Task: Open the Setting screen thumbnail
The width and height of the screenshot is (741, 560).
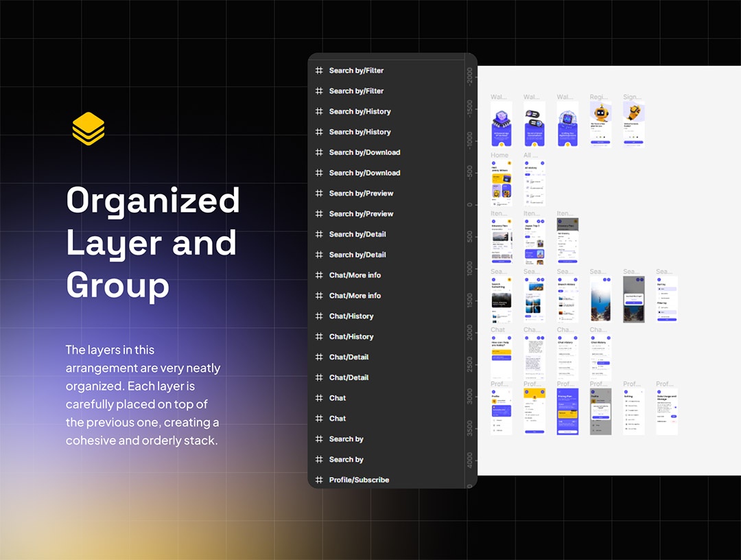Action: [x=633, y=412]
